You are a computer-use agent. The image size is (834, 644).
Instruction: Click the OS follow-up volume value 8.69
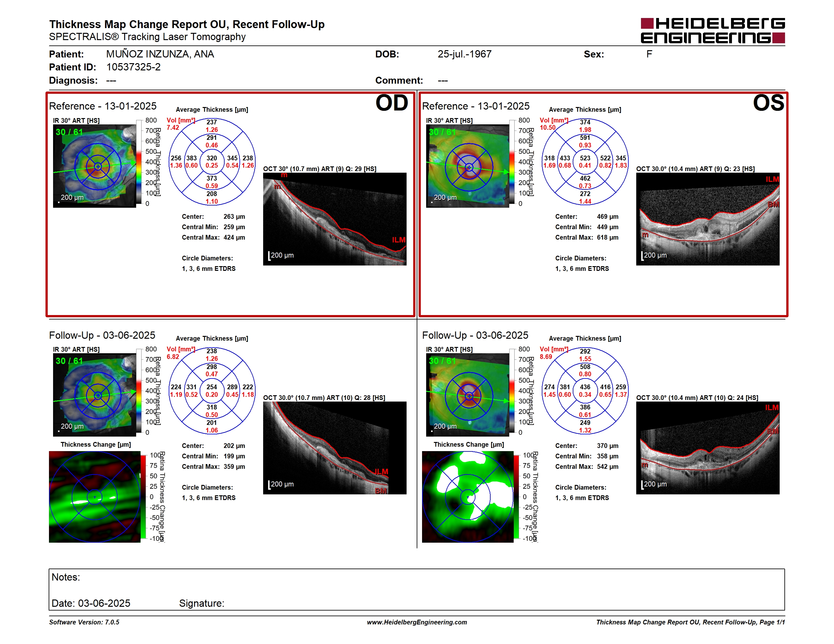point(546,357)
